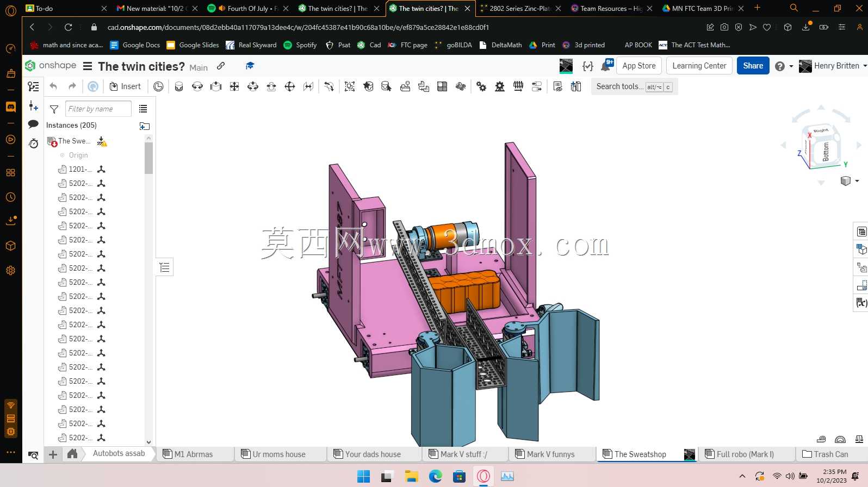Go to the home folder icon in tab bar
868x487 pixels.
(72, 453)
